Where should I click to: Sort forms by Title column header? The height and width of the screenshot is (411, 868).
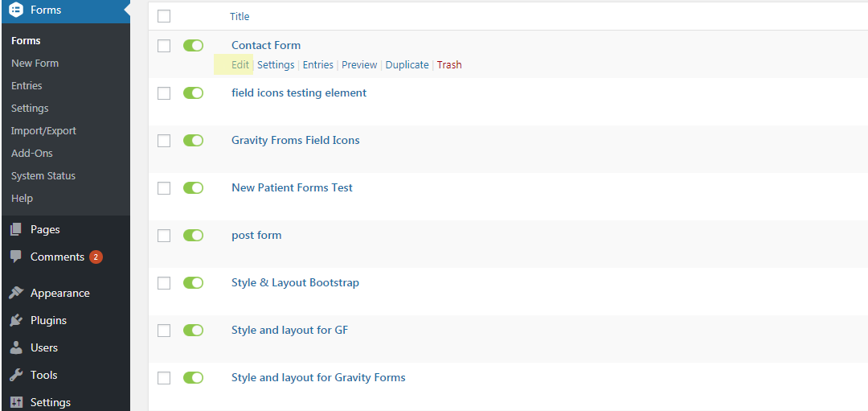point(240,17)
